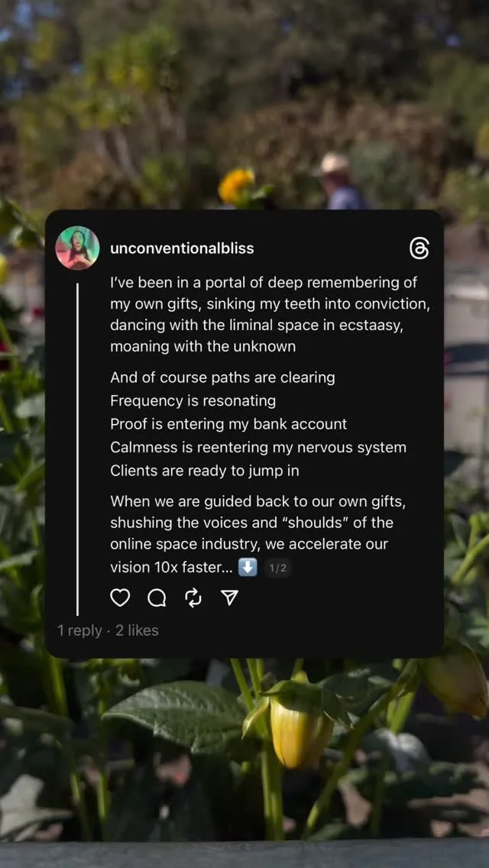Viewport: 489px width, 868px height.
Task: Open the unconventionalbliss username link
Action: [x=182, y=248]
